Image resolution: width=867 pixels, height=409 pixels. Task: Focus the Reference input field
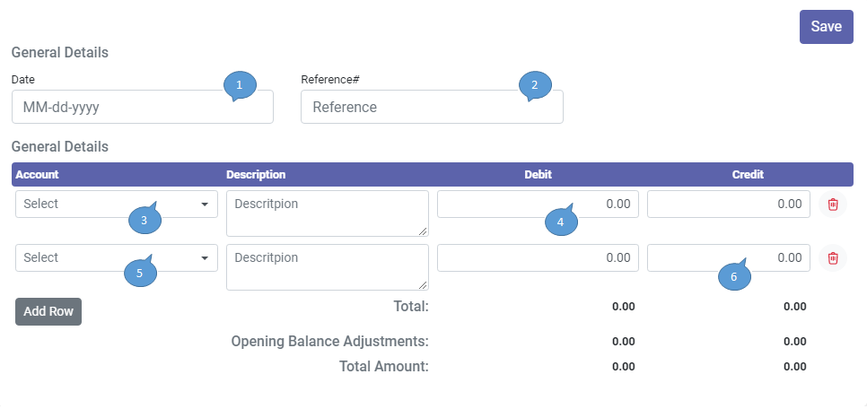click(x=432, y=107)
